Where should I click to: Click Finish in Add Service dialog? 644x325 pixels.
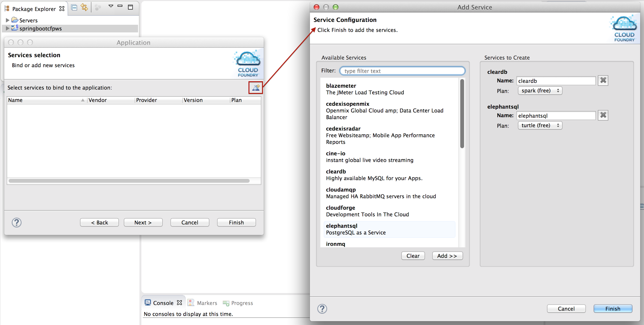pos(613,309)
